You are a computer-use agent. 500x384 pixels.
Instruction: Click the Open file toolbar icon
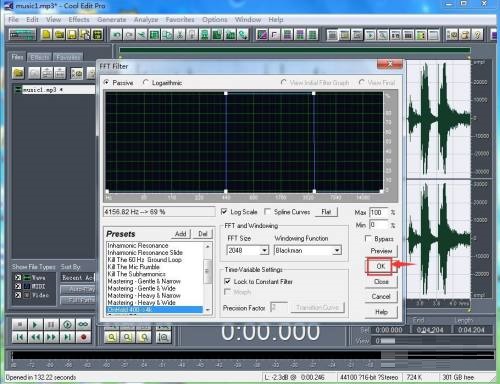point(59,34)
